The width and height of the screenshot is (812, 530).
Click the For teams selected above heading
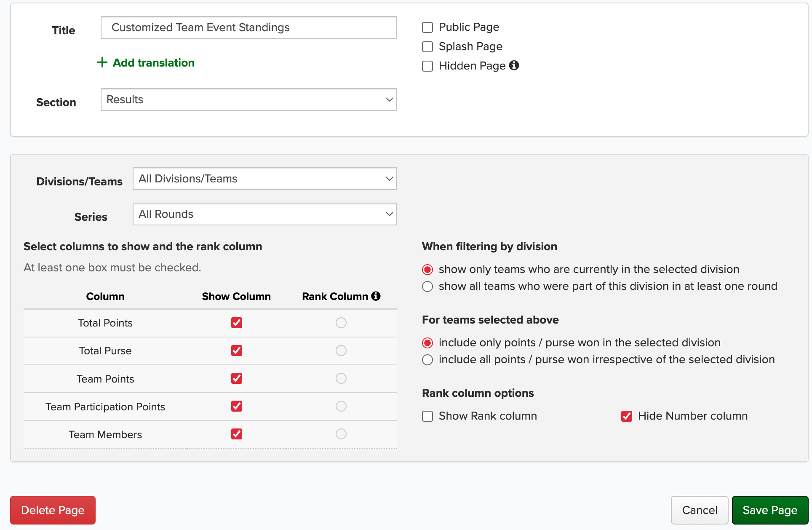pyautogui.click(x=490, y=320)
